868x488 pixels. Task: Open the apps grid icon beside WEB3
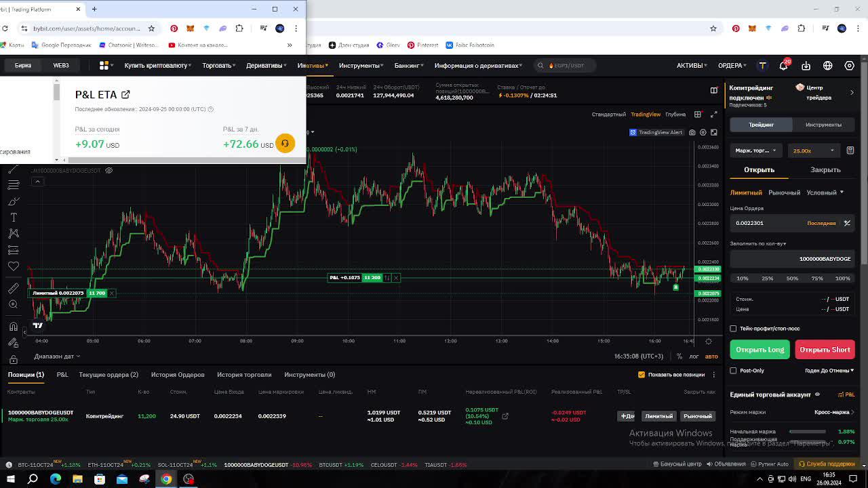(104, 66)
